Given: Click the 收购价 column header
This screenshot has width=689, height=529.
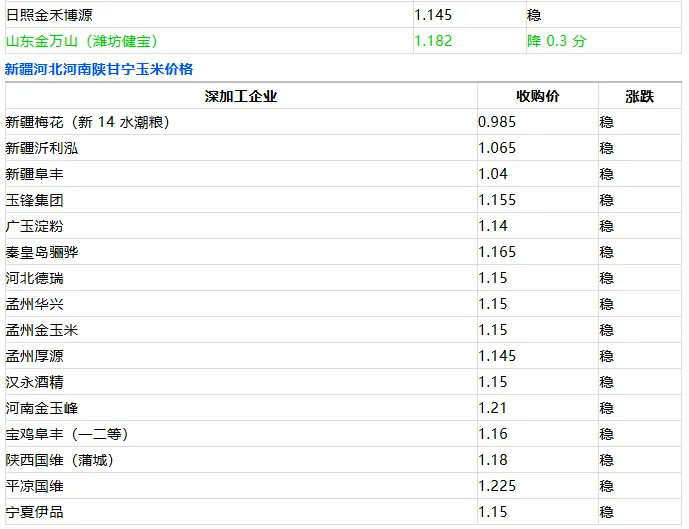Looking at the screenshot, I should pyautogui.click(x=538, y=96).
